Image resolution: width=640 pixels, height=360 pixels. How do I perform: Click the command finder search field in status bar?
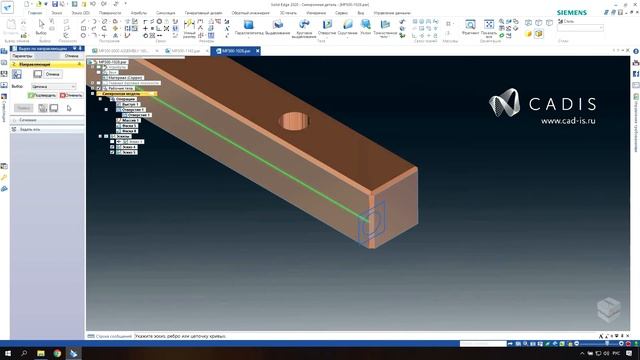click(483, 344)
